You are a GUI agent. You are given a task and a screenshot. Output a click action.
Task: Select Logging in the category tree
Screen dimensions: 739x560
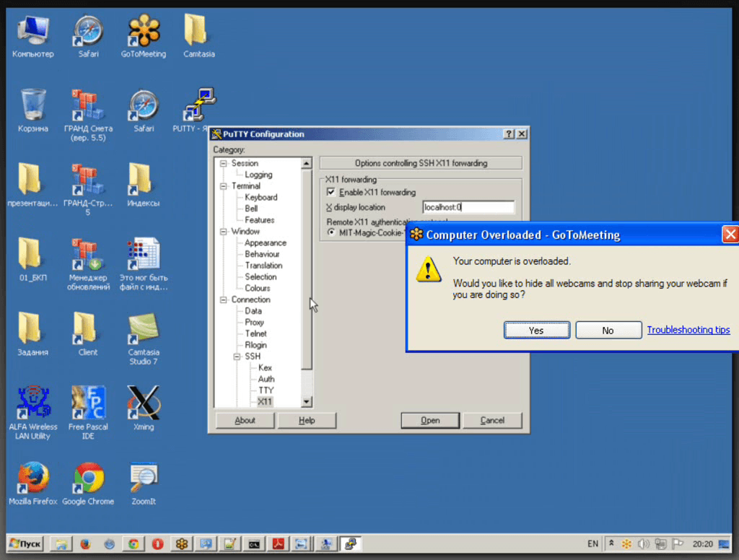click(x=258, y=175)
